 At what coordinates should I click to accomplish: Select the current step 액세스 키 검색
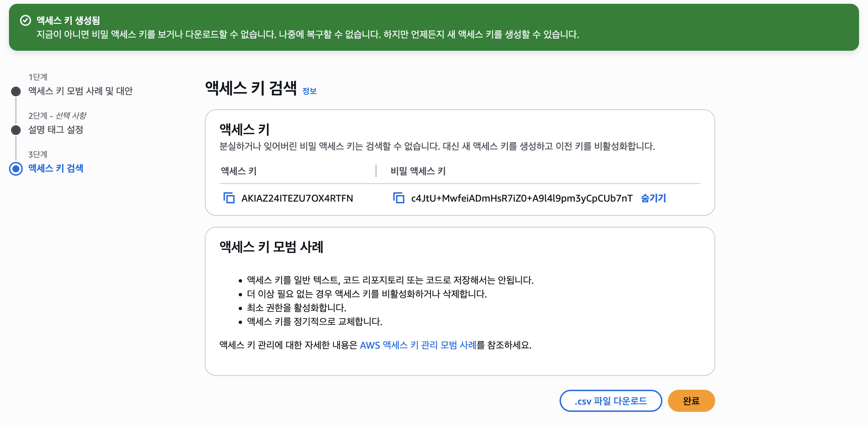coord(56,168)
